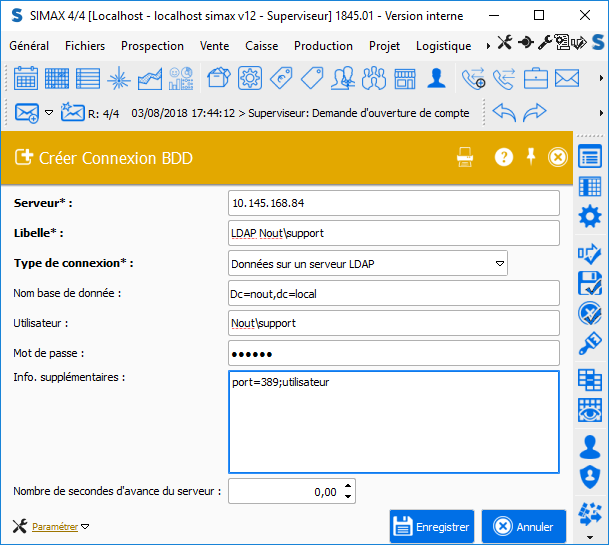Click the shield user icon in the right sidebar

point(590,475)
